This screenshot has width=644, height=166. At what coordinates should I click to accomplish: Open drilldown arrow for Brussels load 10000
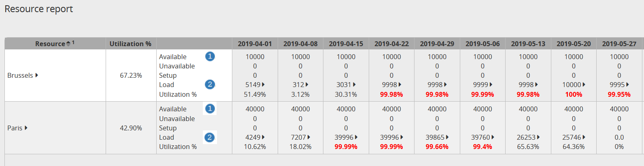(584, 85)
